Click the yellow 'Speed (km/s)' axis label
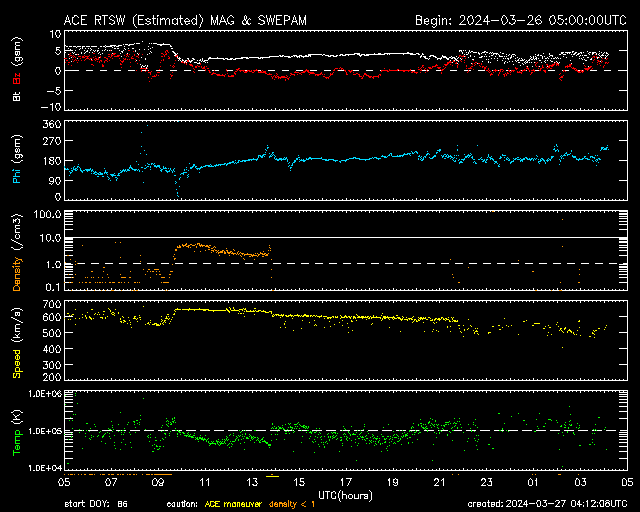The height and width of the screenshot is (512, 640). [x=17, y=341]
